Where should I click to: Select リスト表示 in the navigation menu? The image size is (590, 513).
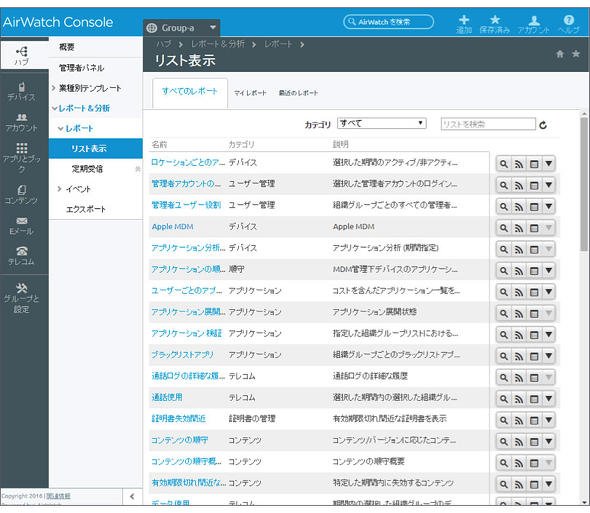96,148
